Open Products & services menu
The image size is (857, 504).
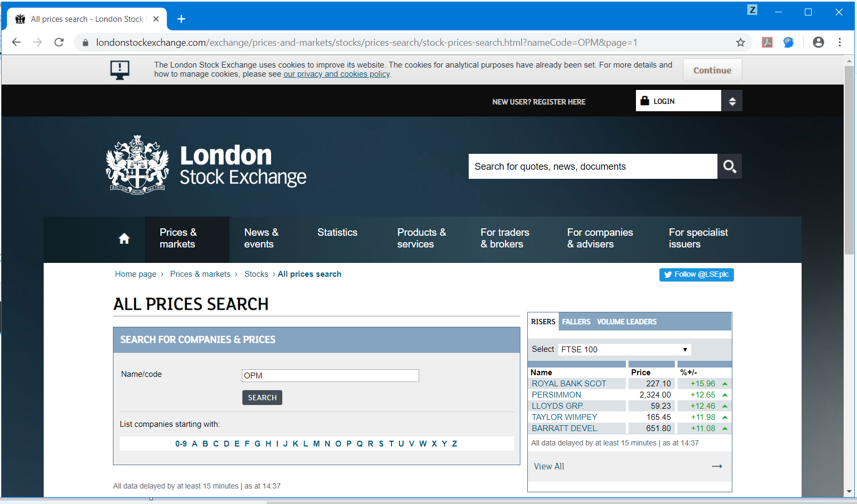pos(421,238)
